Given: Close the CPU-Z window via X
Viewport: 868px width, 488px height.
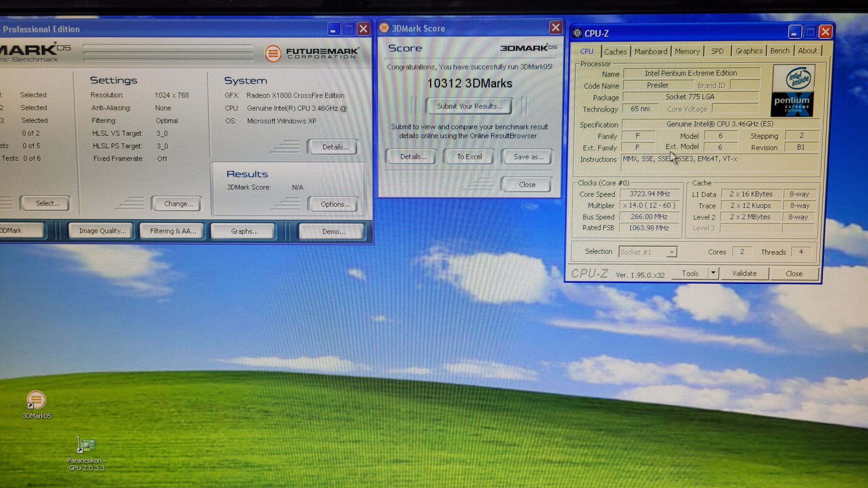Looking at the screenshot, I should click(825, 32).
